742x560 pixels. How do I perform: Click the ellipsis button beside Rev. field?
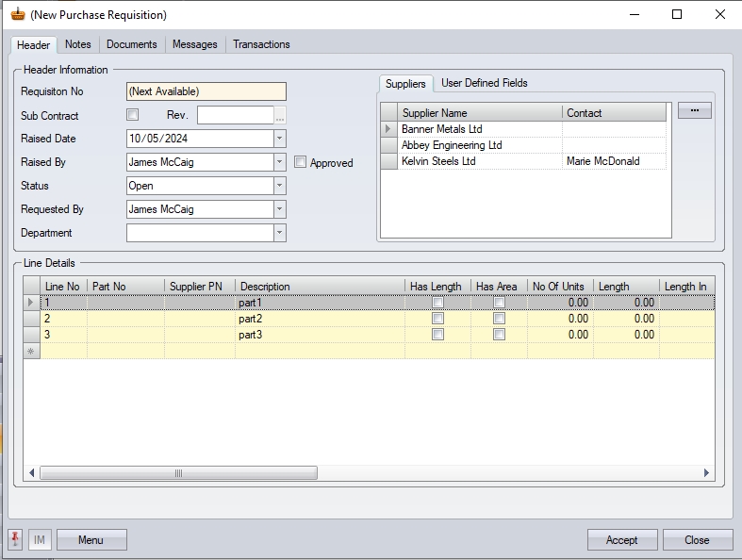280,116
